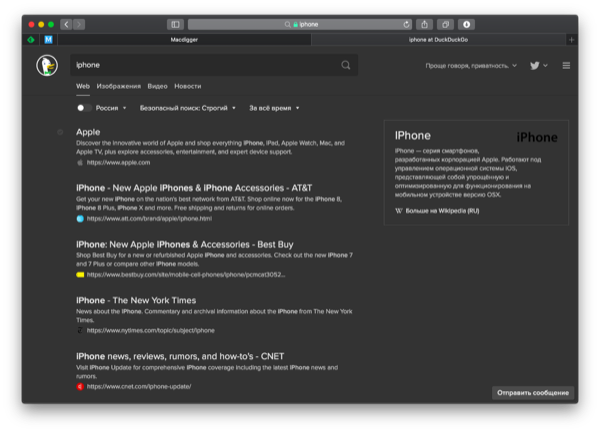This screenshot has height=432, width=600.
Task: Switch to the Macdigger tab
Action: [184, 40]
